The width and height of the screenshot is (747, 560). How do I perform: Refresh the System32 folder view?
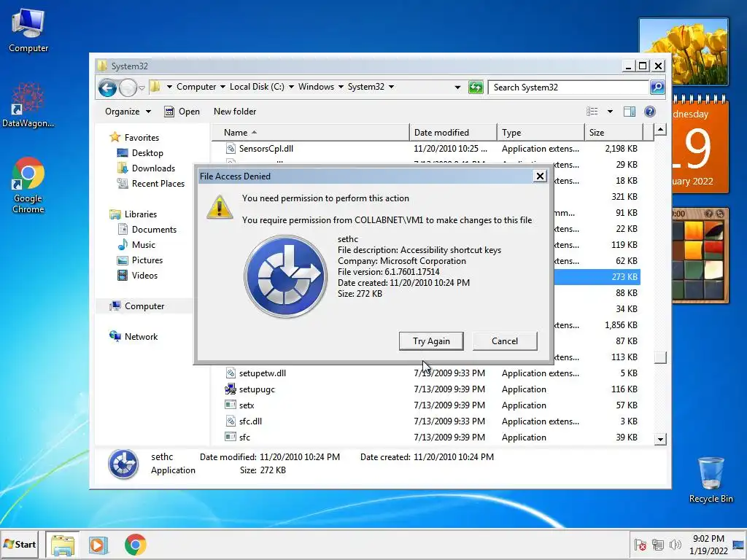pos(476,87)
